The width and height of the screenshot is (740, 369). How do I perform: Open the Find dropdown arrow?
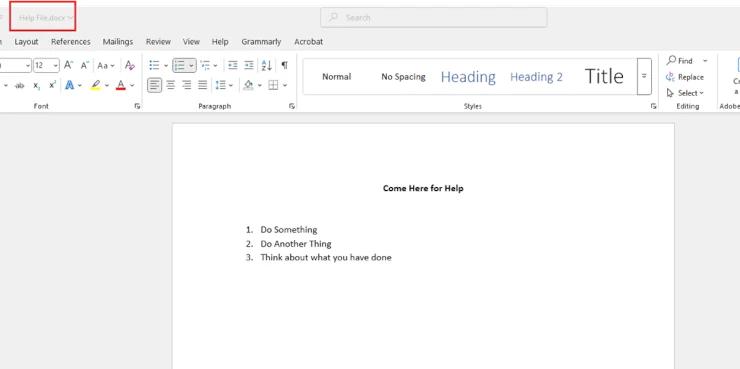point(705,61)
